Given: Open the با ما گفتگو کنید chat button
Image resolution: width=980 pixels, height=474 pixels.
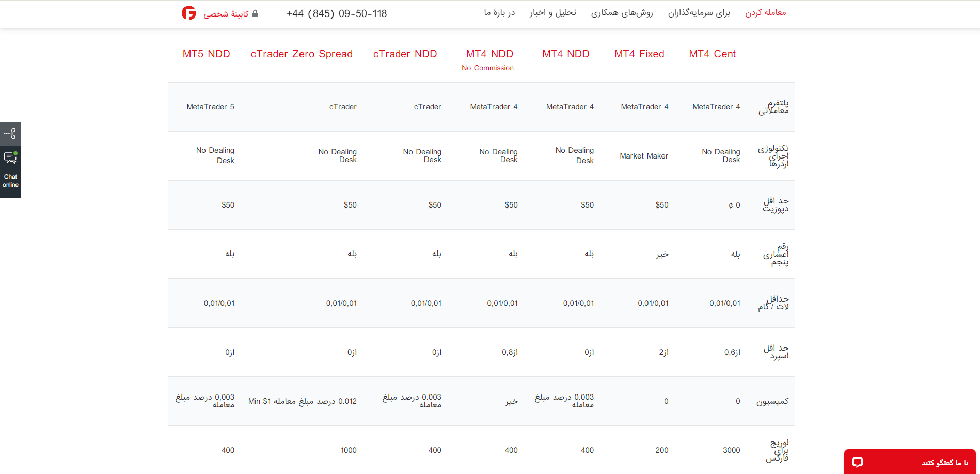Looking at the screenshot, I should 910,462.
